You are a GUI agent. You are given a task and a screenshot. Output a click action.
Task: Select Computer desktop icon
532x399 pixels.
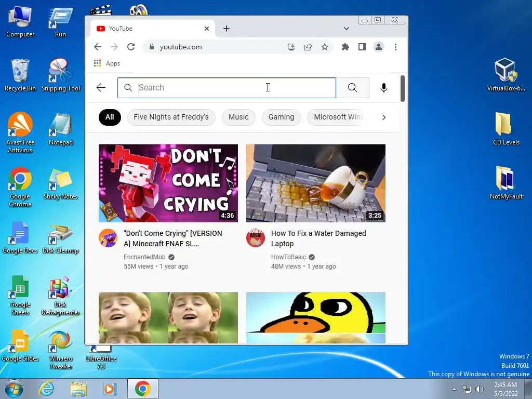(x=20, y=22)
